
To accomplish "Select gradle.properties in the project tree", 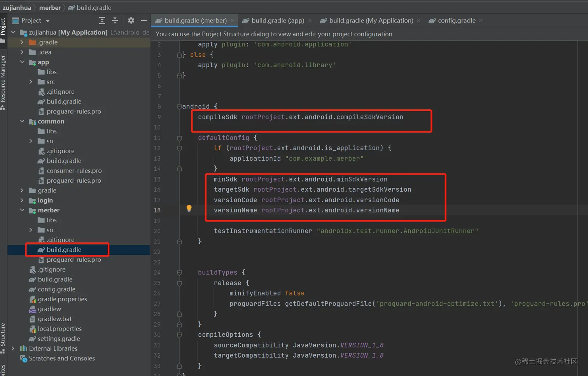I will pyautogui.click(x=62, y=299).
